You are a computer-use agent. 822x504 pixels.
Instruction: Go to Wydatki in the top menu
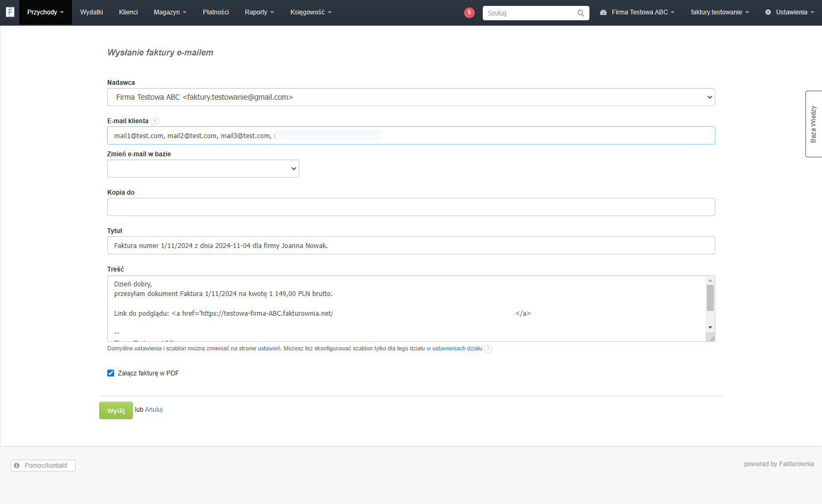(x=91, y=12)
